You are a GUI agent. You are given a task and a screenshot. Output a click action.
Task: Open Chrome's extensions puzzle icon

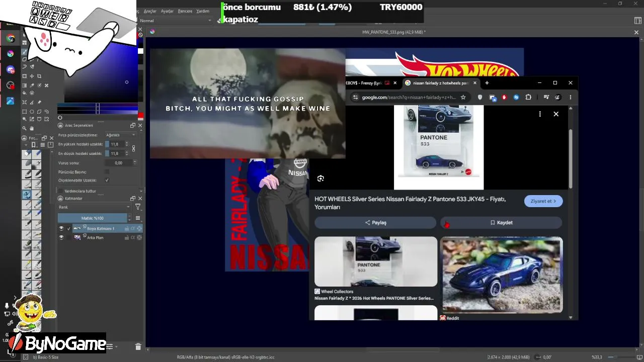[528, 97]
